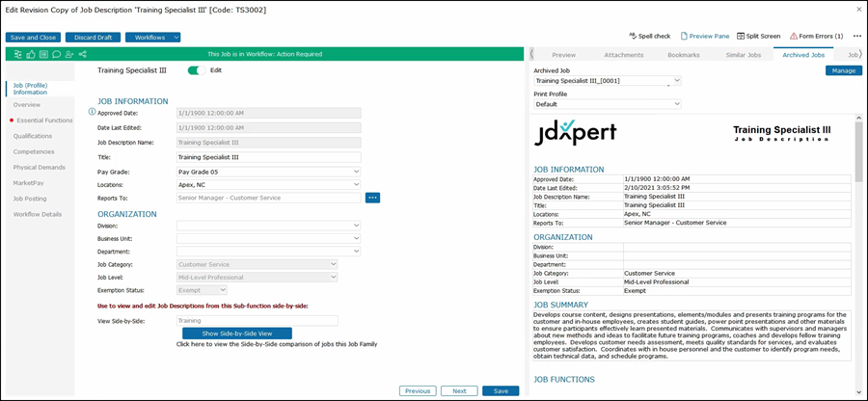Expand the Pay Grade dropdown
Viewport: 868px width, 401px height.
click(x=268, y=172)
